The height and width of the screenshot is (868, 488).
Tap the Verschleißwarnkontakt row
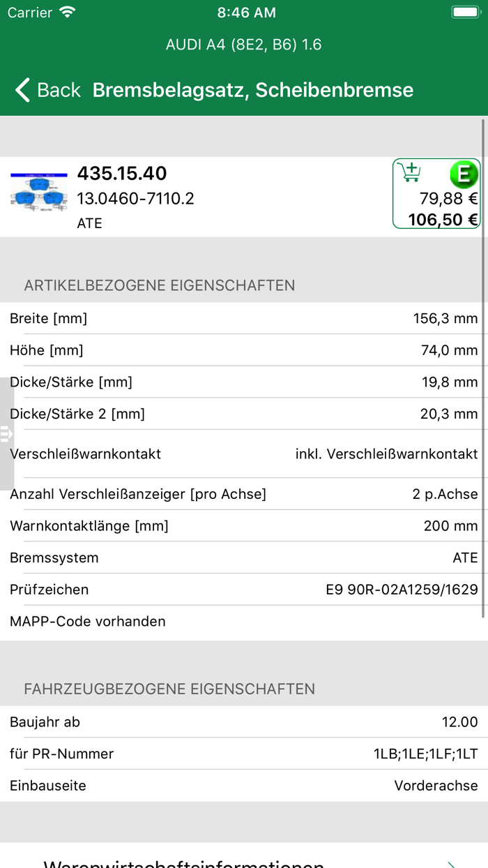(x=244, y=454)
